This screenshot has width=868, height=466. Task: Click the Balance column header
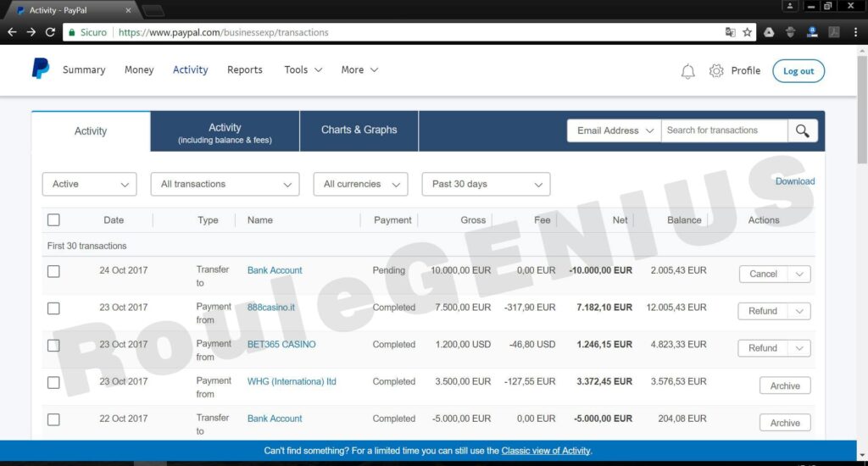pos(684,219)
